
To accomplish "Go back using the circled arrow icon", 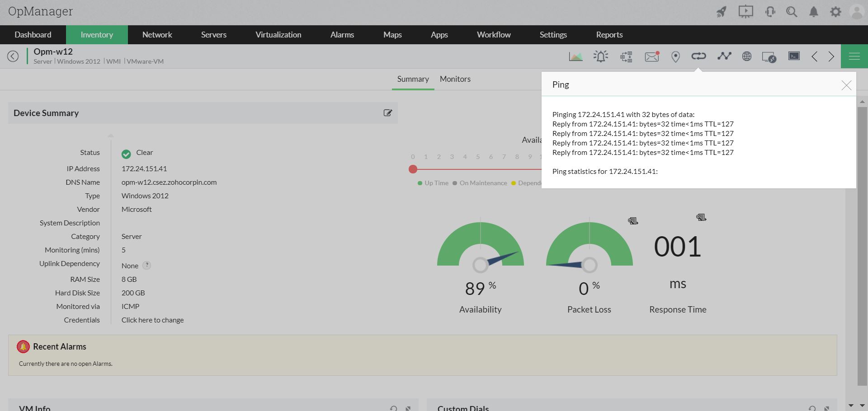I will pyautogui.click(x=13, y=56).
